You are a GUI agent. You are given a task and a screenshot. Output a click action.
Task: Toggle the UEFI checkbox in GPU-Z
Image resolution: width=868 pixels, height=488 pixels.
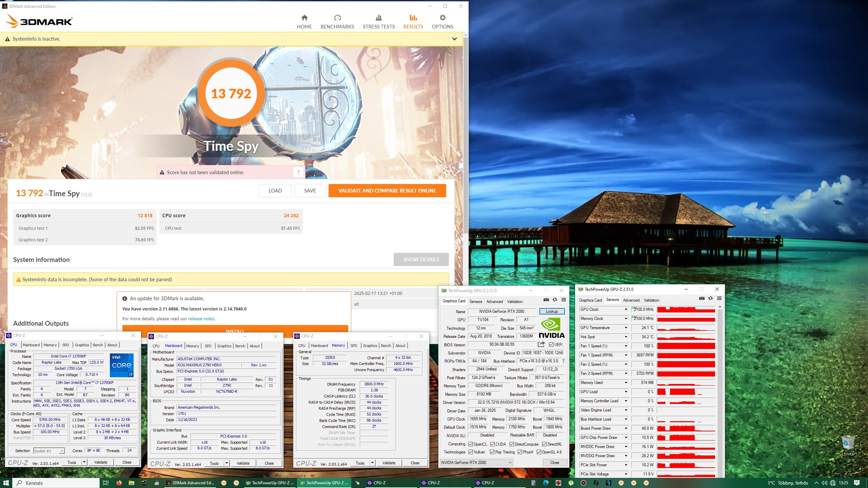(x=551, y=345)
